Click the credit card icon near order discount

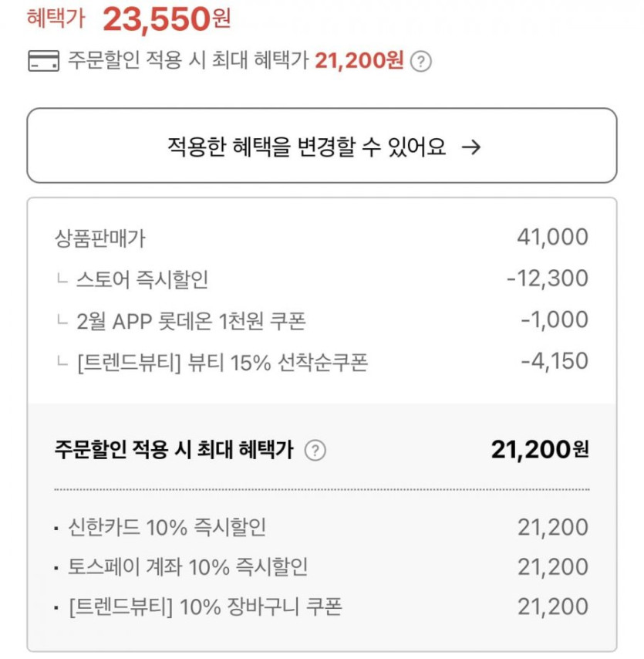pos(43,61)
